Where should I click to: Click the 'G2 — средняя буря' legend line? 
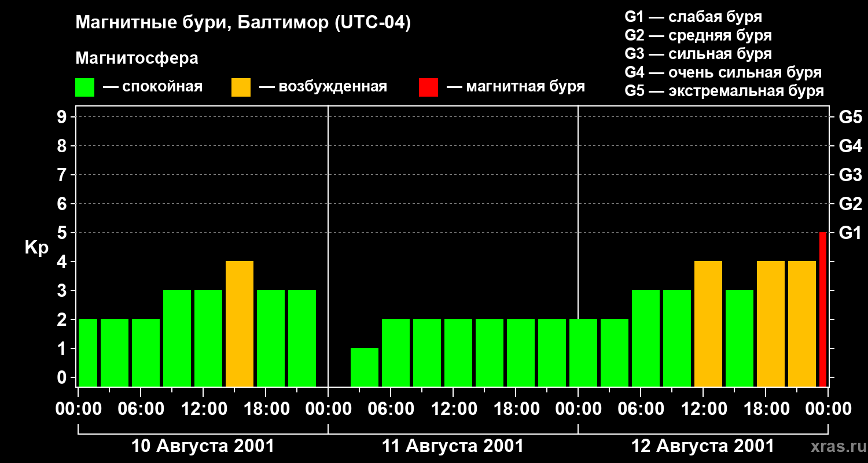tap(698, 35)
